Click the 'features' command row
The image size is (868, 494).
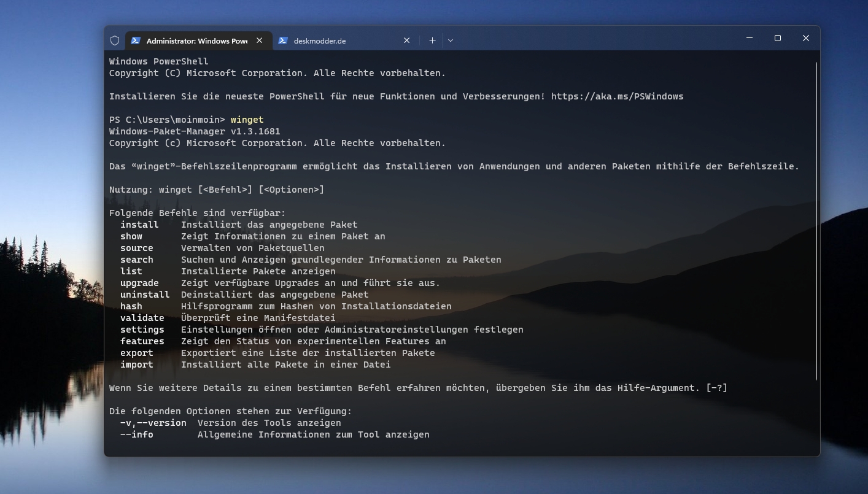pyautogui.click(x=283, y=341)
